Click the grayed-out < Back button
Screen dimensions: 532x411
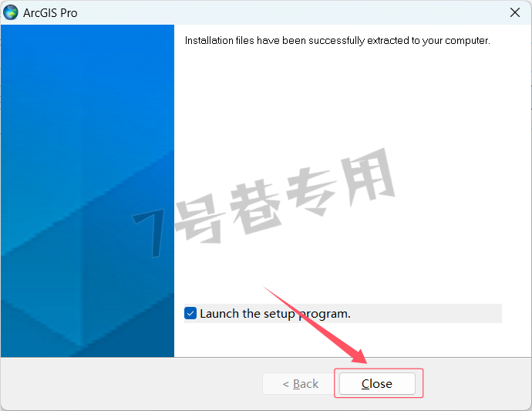(x=301, y=383)
